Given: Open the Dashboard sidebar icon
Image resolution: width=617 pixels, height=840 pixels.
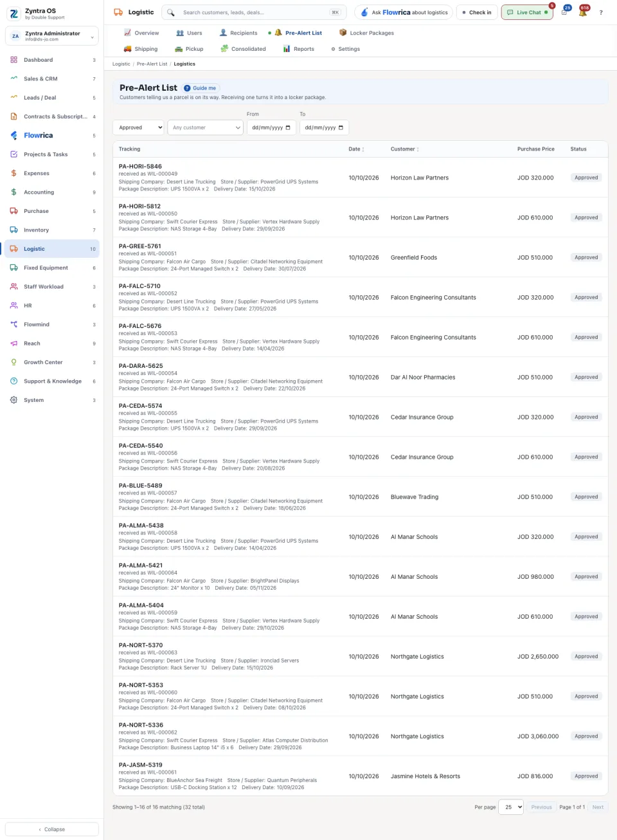Looking at the screenshot, I should 13,60.
